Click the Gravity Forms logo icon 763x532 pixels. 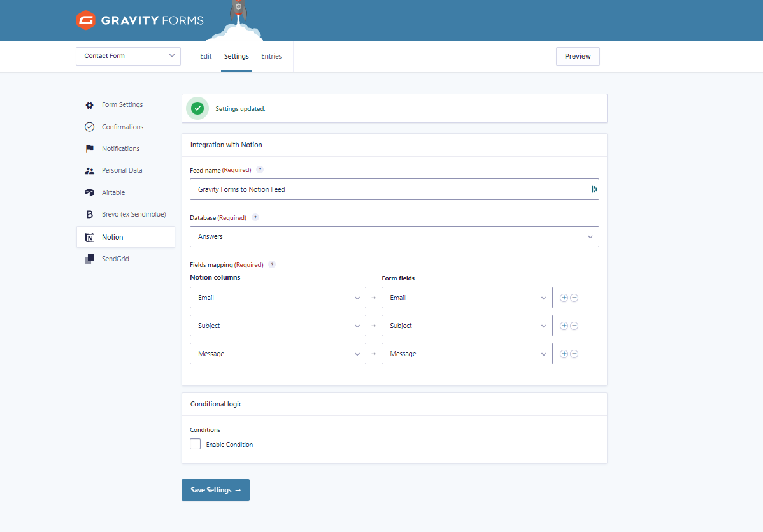pyautogui.click(x=85, y=20)
